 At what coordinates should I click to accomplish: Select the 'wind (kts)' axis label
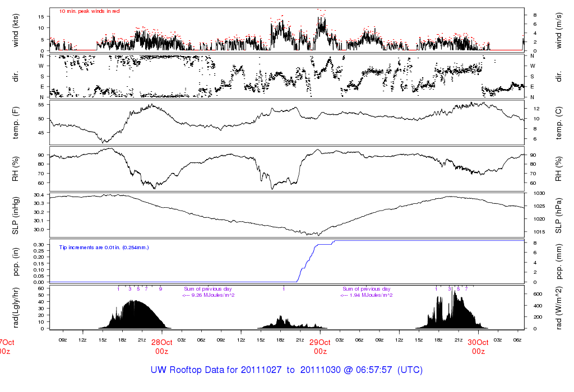click(15, 30)
